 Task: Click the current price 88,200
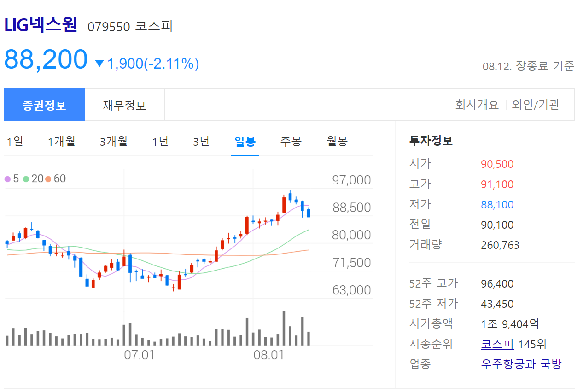point(46,59)
